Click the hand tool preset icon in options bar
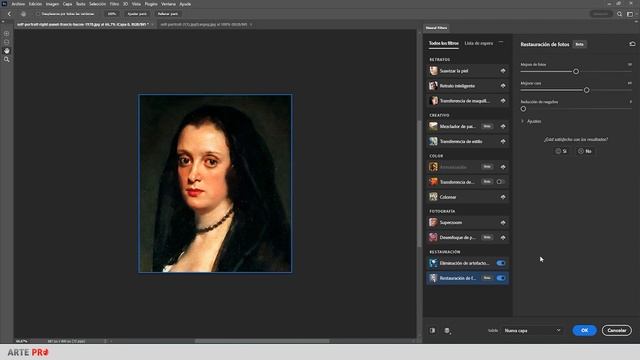Viewport: 640px width, 360px height. tap(23, 14)
